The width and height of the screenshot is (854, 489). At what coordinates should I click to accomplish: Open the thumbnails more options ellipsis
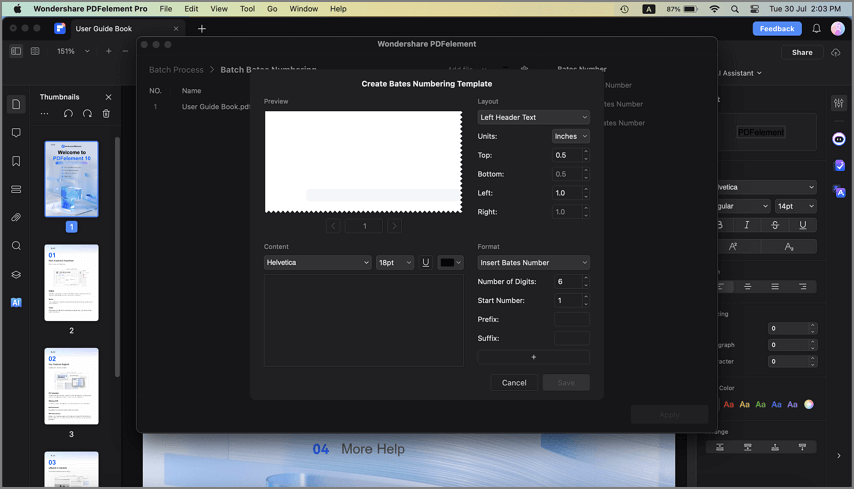[45, 114]
